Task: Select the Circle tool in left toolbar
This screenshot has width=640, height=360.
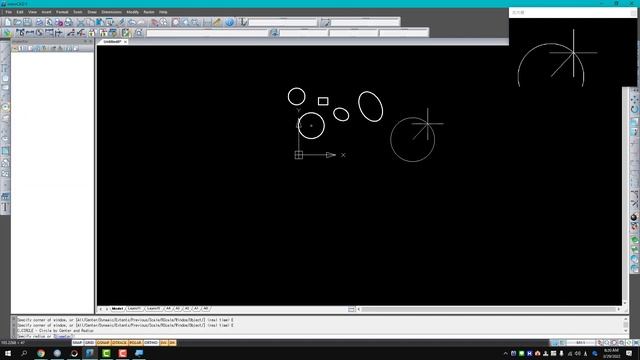Action: point(5,107)
